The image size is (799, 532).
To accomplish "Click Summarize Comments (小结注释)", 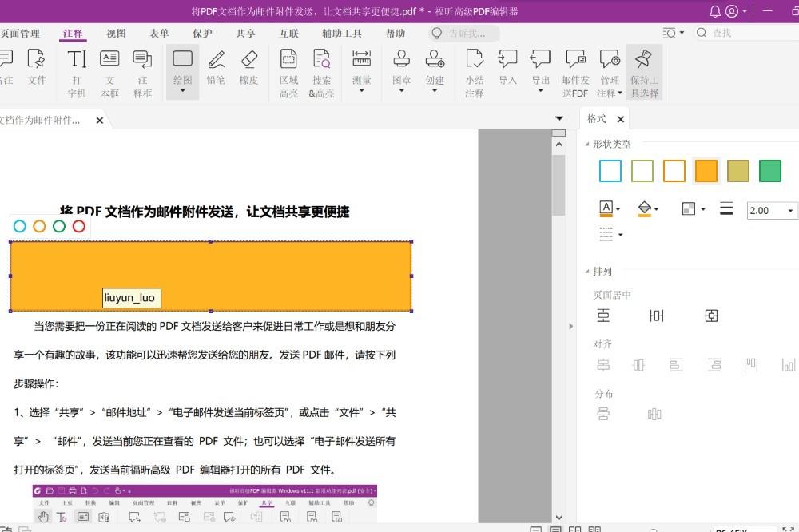I will 475,73.
